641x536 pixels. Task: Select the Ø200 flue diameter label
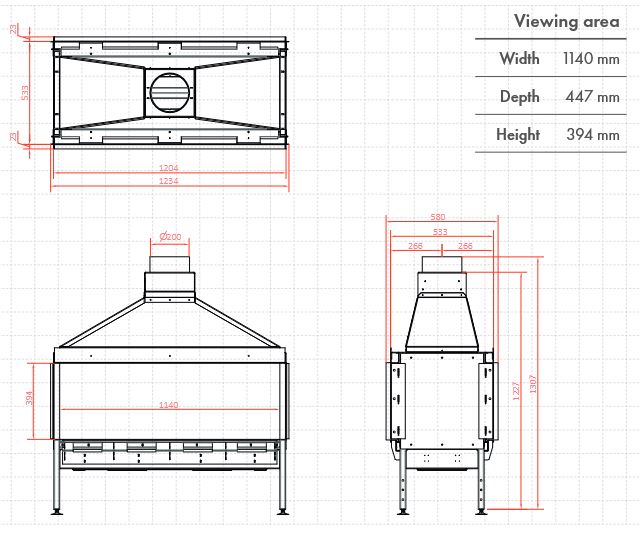coord(170,237)
